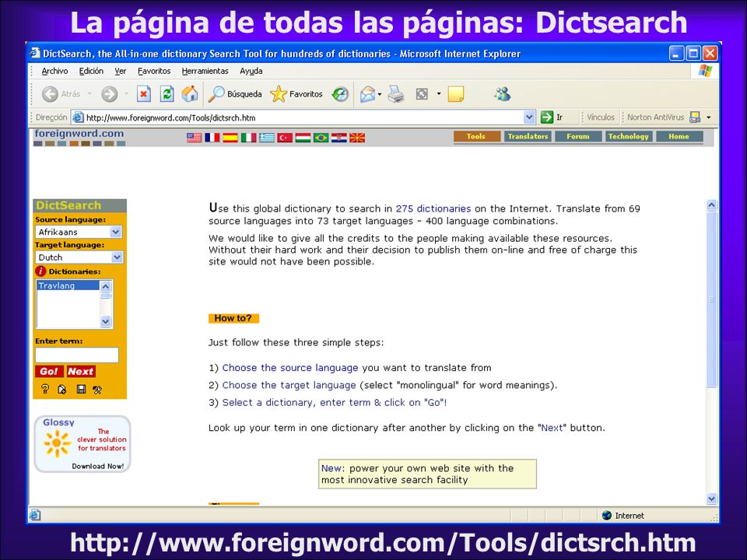
Task: Expand the mail icon dropdown arrow
Action: [380, 94]
